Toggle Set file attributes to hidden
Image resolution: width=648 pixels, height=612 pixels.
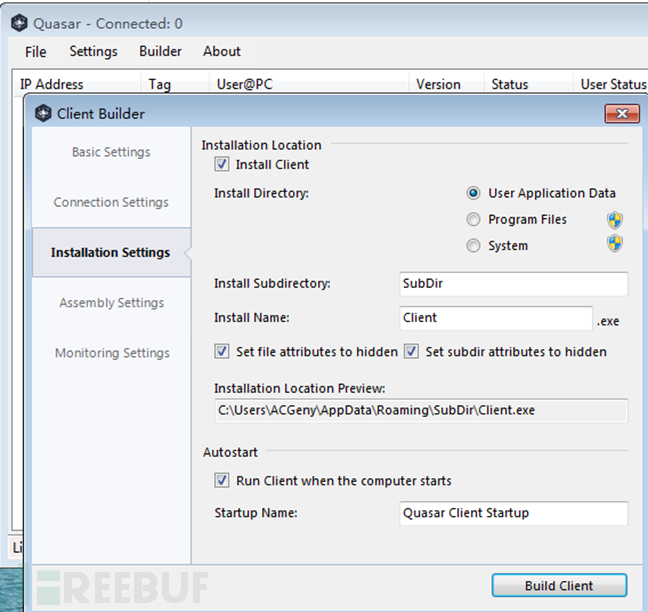222,352
